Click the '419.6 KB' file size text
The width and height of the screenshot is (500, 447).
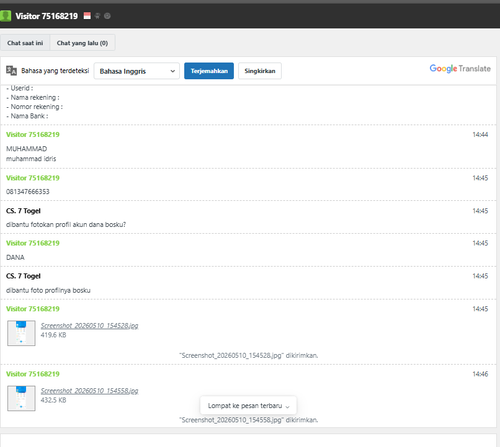click(53, 335)
